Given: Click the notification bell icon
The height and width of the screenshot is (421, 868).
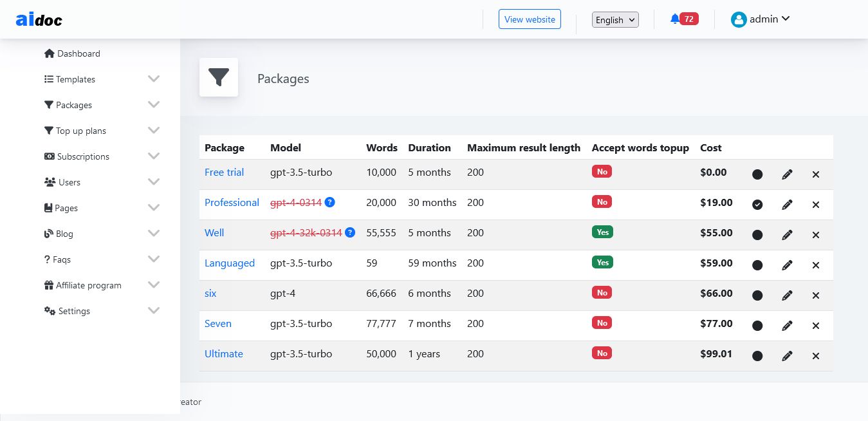Looking at the screenshot, I should [x=674, y=19].
